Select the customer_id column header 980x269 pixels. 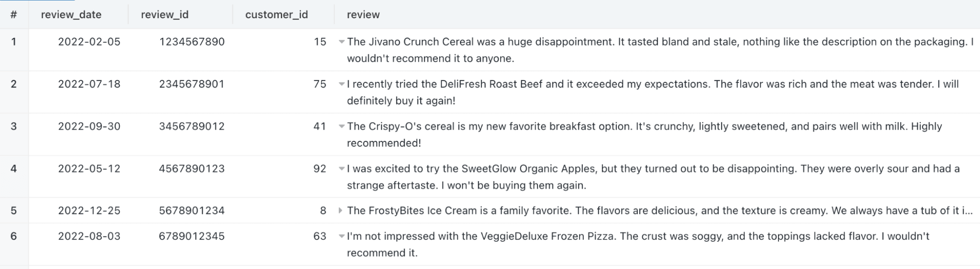pyautogui.click(x=276, y=15)
